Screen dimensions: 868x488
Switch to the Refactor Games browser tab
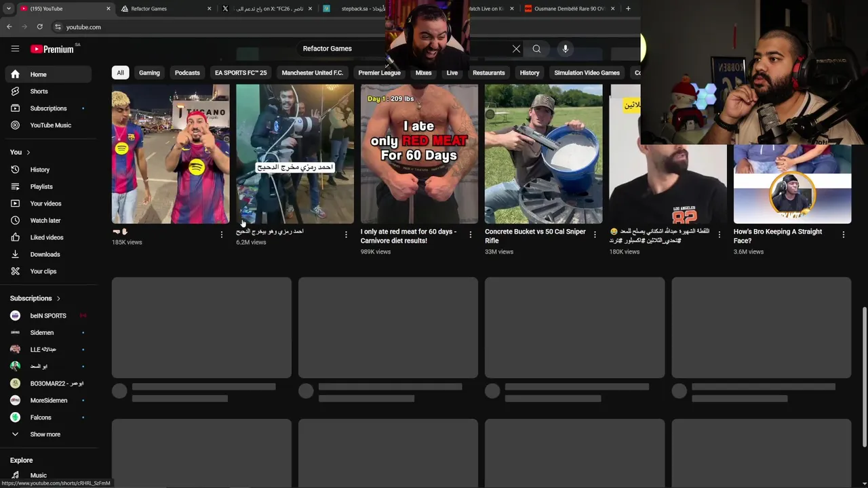pos(165,9)
